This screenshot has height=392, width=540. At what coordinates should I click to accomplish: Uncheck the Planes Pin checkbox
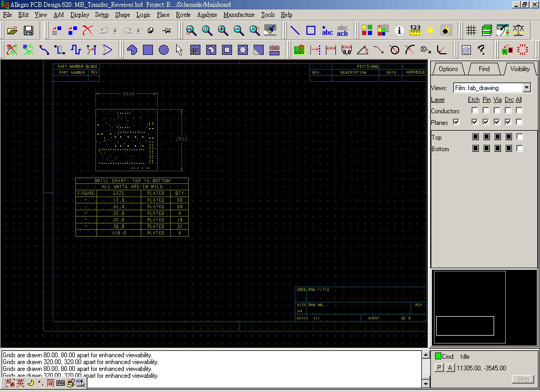(486, 122)
